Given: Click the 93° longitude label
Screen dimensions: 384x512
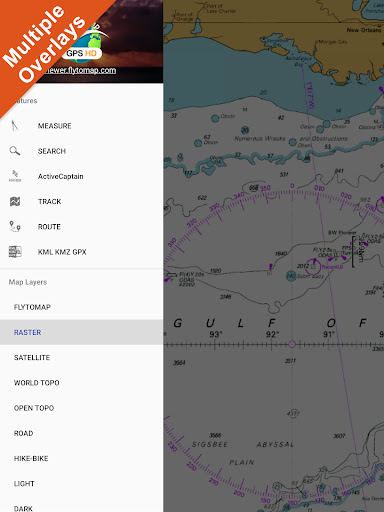Looking at the screenshot, I should (216, 334).
